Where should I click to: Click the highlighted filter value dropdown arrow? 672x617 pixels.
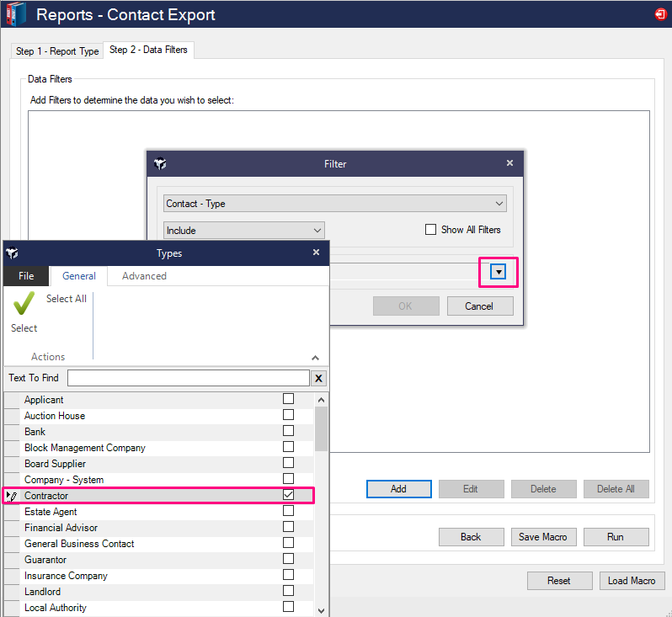pyautogui.click(x=499, y=272)
